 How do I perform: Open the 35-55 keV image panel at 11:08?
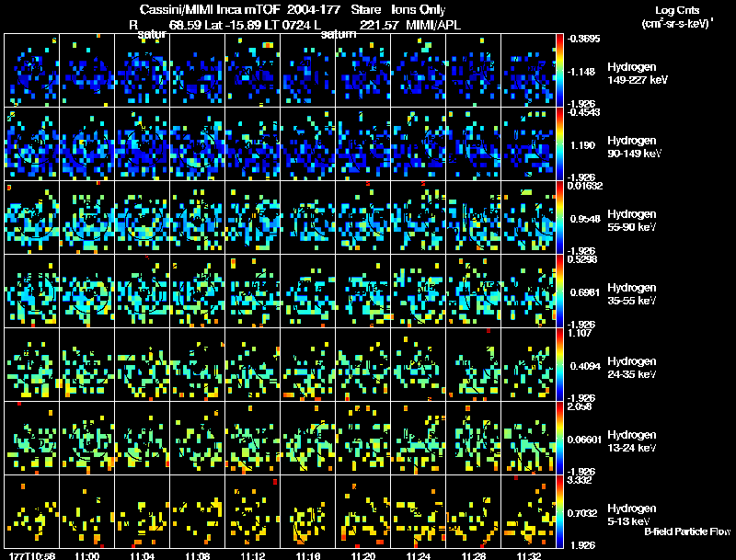tap(198, 291)
